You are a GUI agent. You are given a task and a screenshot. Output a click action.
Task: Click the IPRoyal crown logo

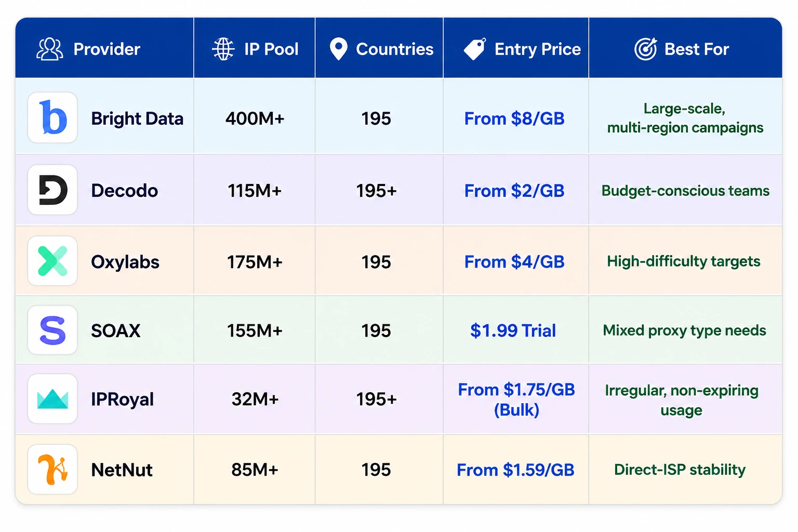pos(52,398)
